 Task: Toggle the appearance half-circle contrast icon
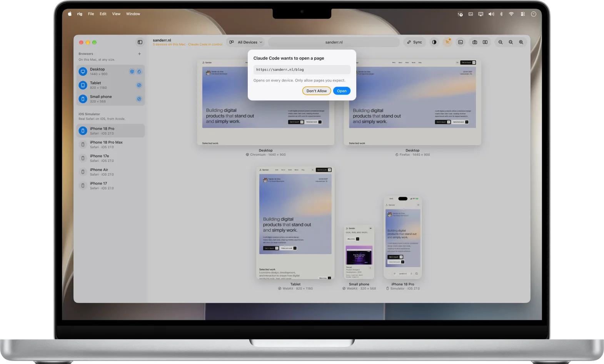[434, 42]
